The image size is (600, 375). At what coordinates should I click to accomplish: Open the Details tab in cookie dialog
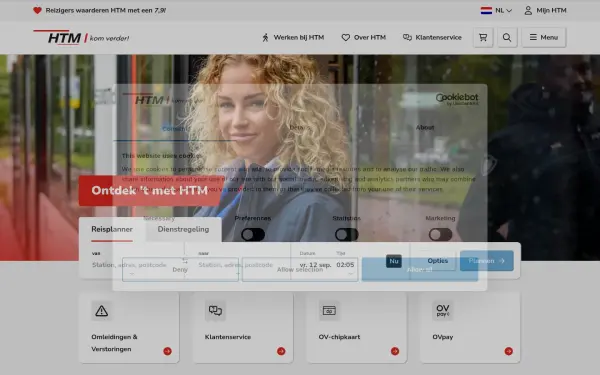click(300, 127)
